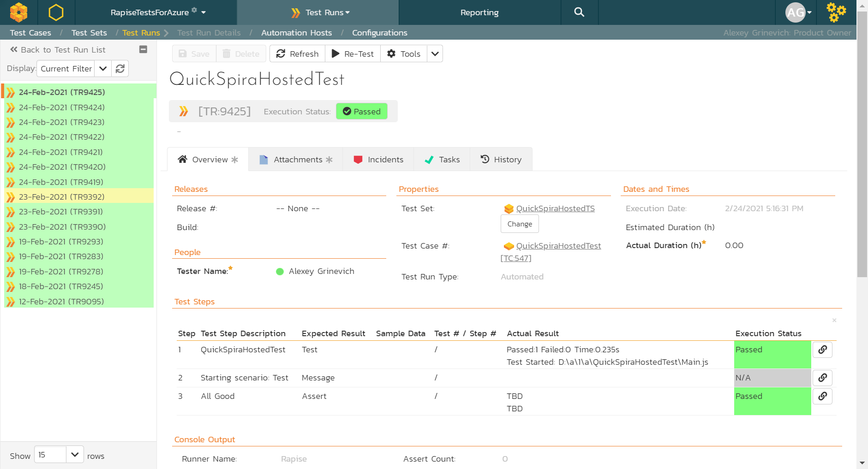The width and height of the screenshot is (868, 469).
Task: Click the rows count field showing 15
Action: (x=50, y=455)
